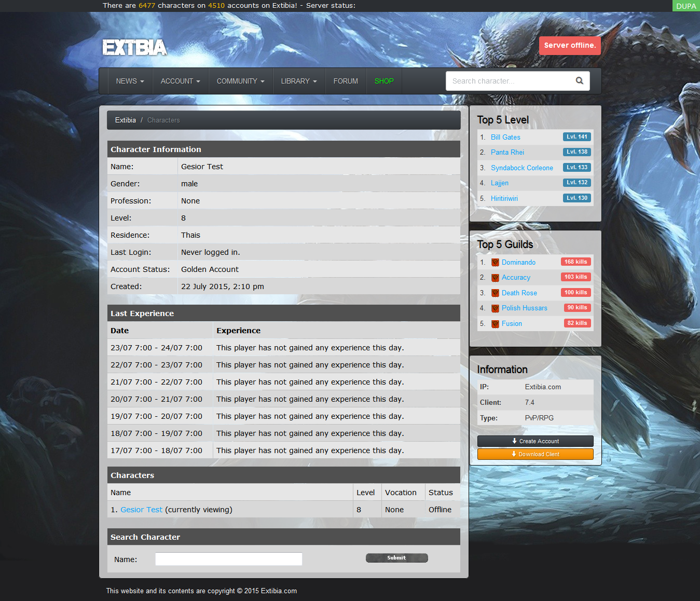Expand the COMMUNITY dropdown menu
This screenshot has width=700, height=601.
[240, 81]
